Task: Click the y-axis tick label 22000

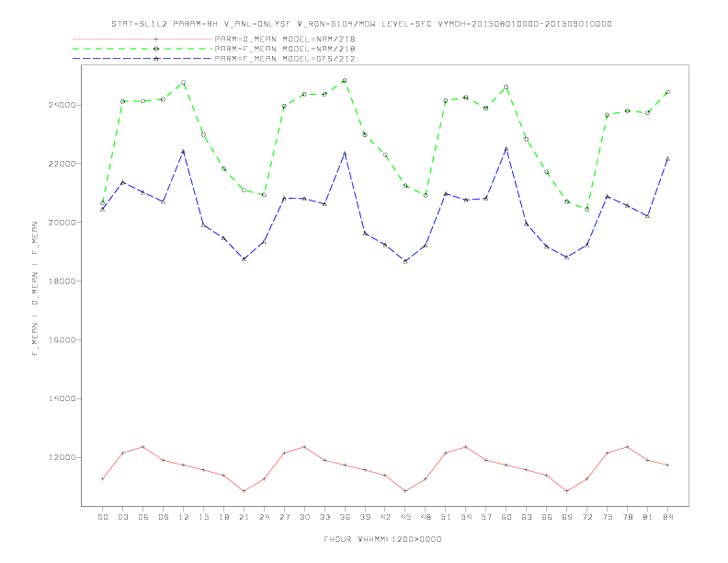Action: pyautogui.click(x=62, y=164)
